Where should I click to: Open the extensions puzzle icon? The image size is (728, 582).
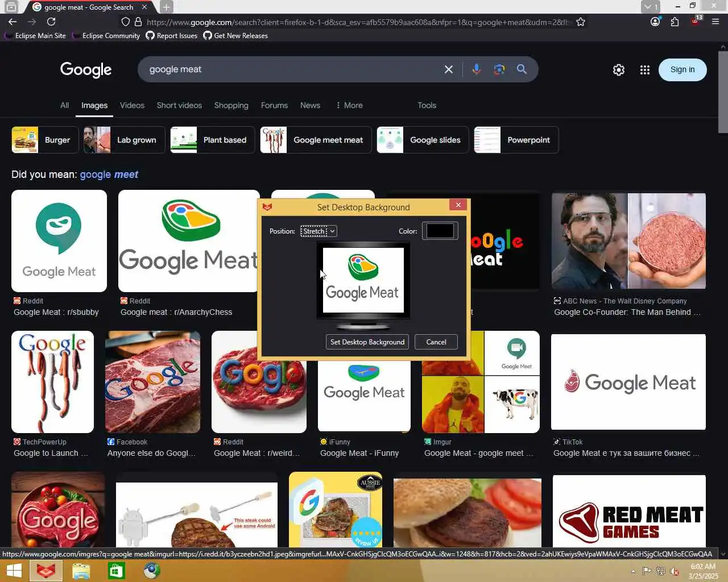(675, 22)
